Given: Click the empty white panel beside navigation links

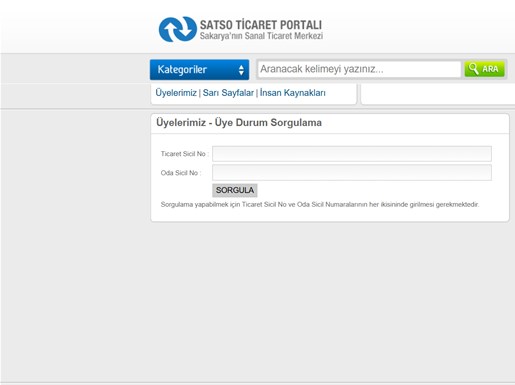Looking at the screenshot, I should click(x=438, y=94).
